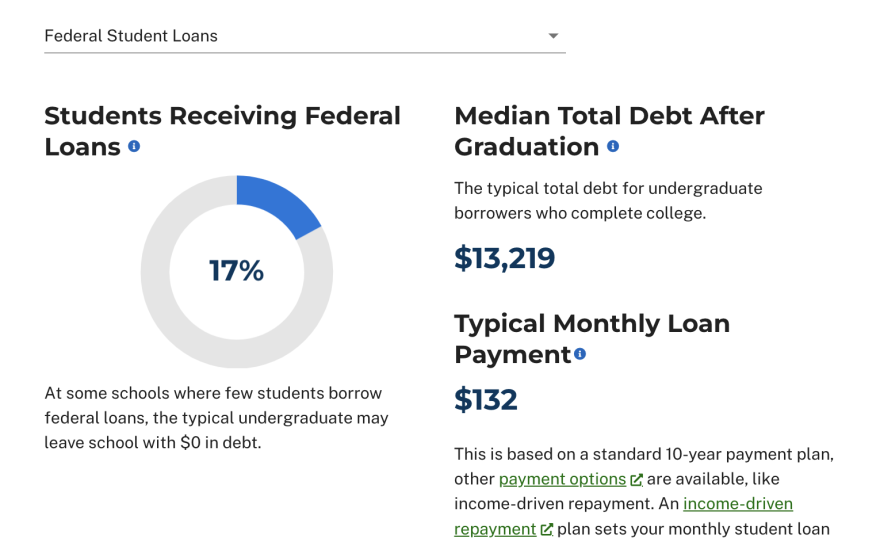The height and width of the screenshot is (542, 880).
Task: Expand the Federal Student Loans dropdown arrow
Action: [553, 36]
